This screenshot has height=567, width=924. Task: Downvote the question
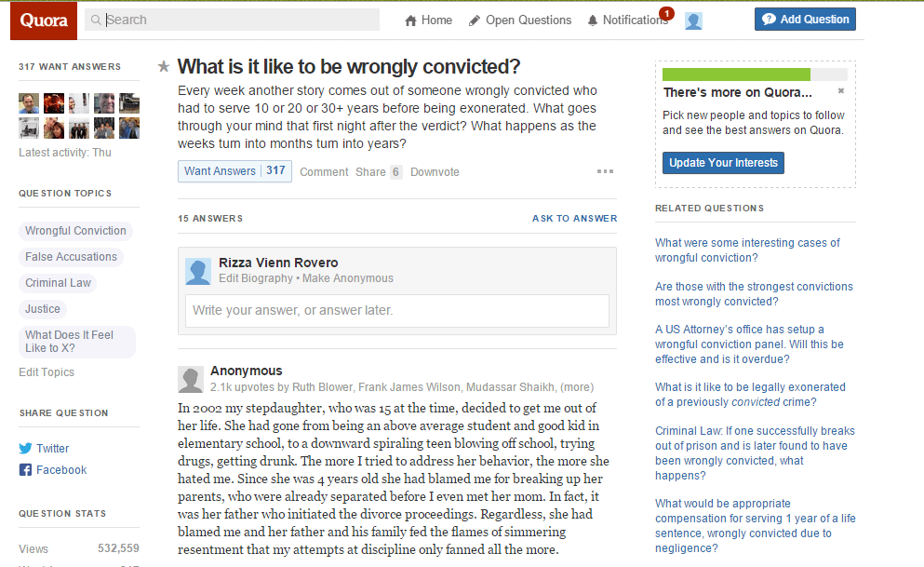435,172
